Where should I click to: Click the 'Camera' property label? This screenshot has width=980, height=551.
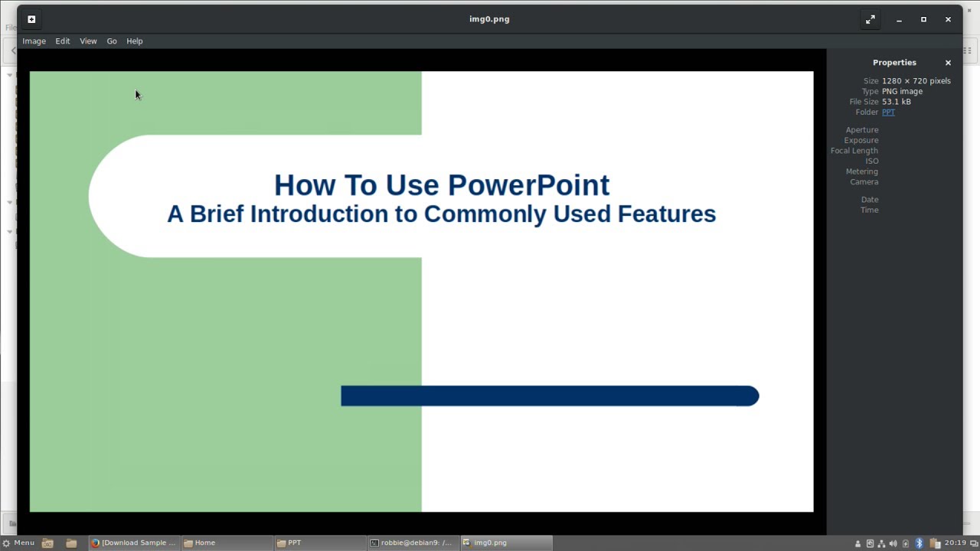864,182
